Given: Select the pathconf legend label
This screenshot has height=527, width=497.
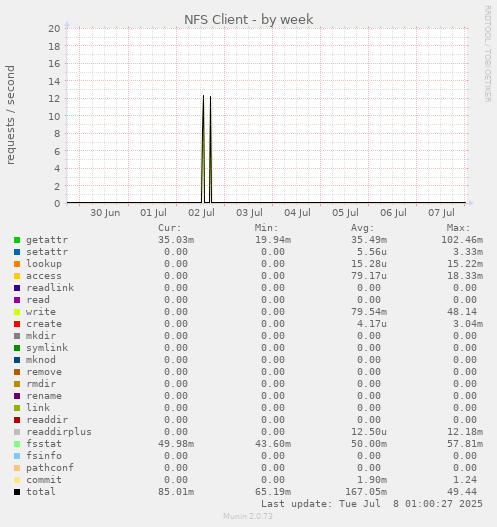Looking at the screenshot, I should (x=50, y=468).
